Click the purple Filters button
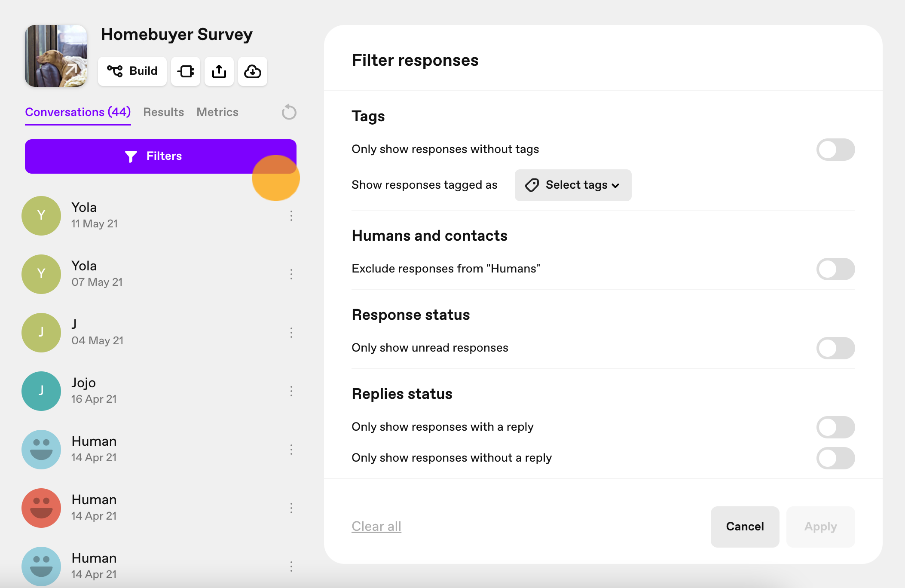The image size is (905, 588). click(x=161, y=156)
